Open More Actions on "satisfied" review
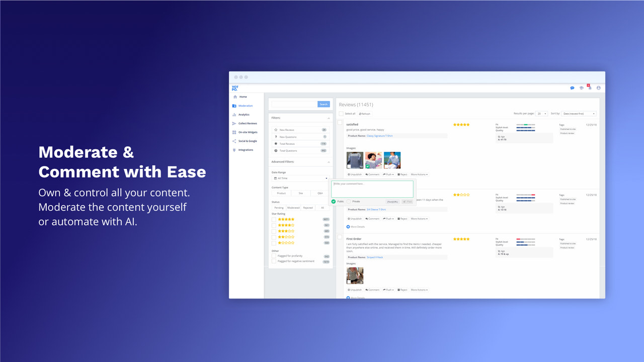This screenshot has width=644, height=362. pos(419,174)
